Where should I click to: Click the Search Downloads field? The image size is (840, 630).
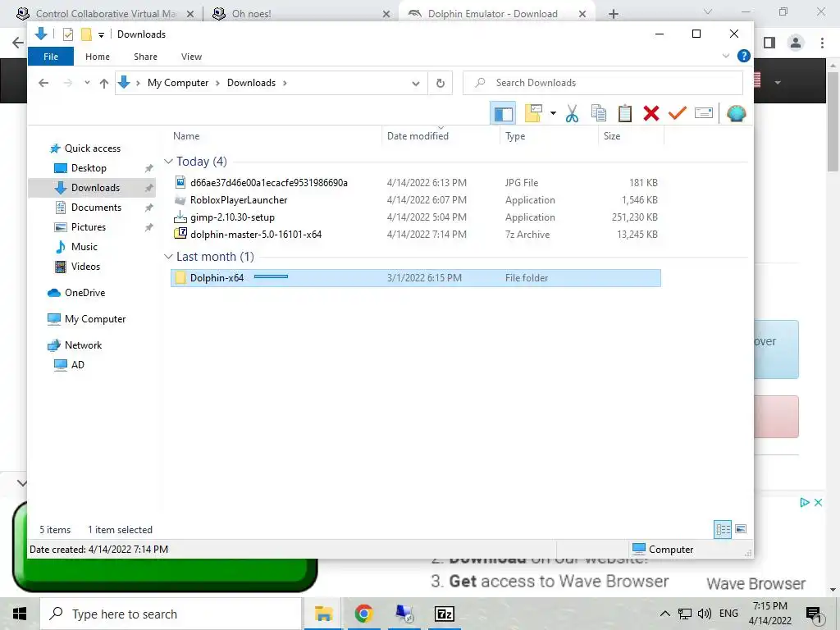click(603, 83)
